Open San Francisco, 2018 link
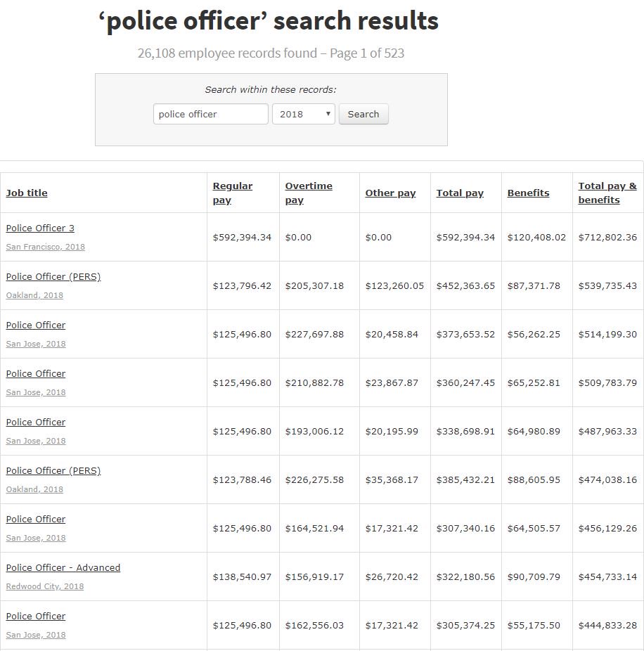This screenshot has height=651, width=644. click(x=45, y=247)
